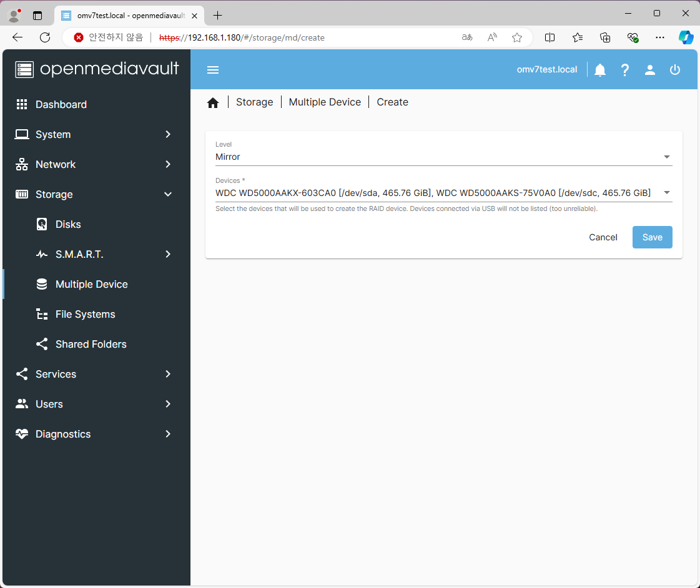Screen dimensions: 700x588
Task: Expand the System menu chevron
Action: point(168,134)
